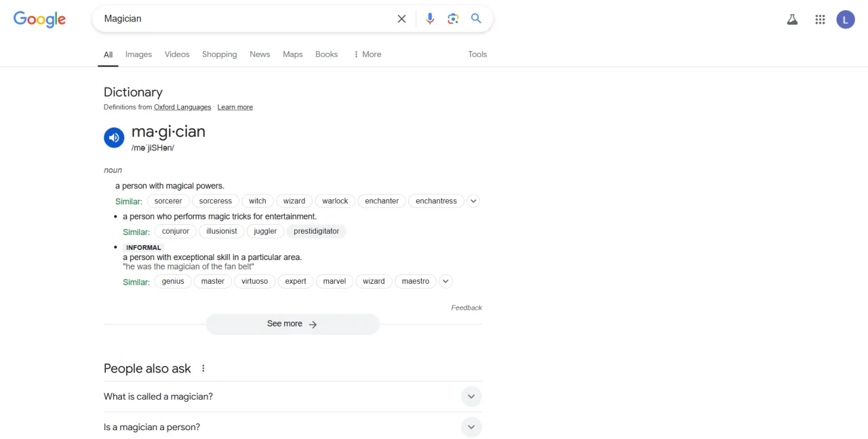The width and height of the screenshot is (868, 439).
Task: Select the All results tab
Action: click(108, 54)
